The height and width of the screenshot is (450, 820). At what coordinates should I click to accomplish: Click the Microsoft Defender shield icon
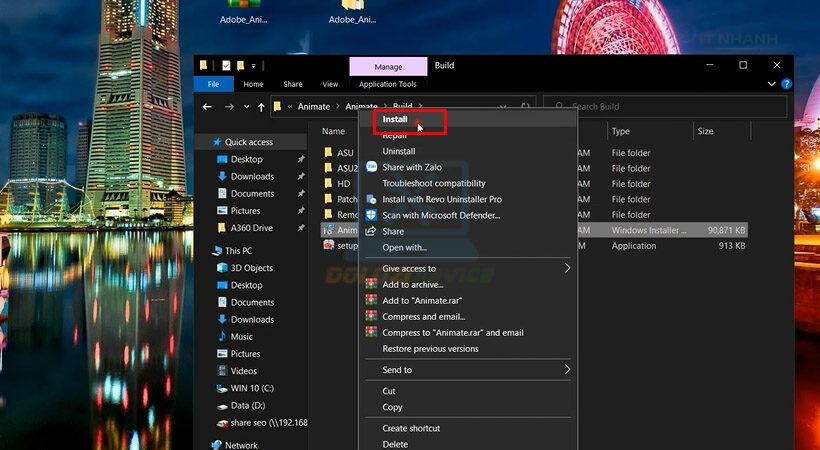click(x=371, y=215)
